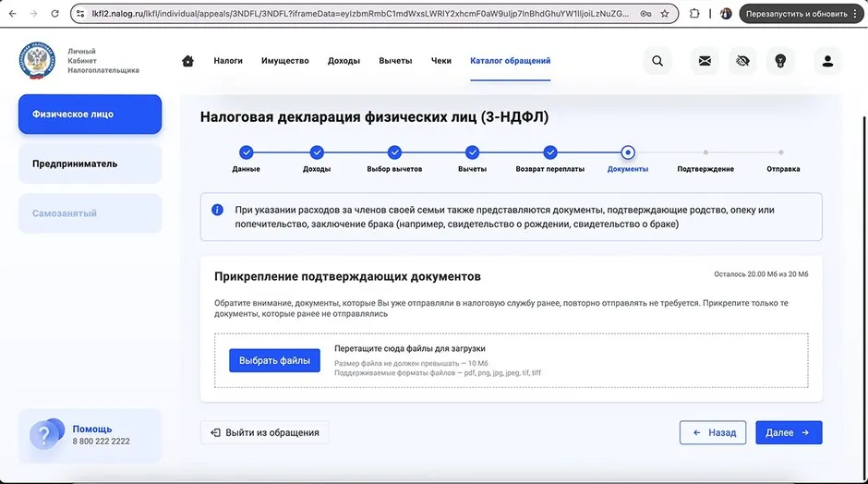The height and width of the screenshot is (484, 868).
Task: Proceed with the Далее button
Action: [789, 432]
